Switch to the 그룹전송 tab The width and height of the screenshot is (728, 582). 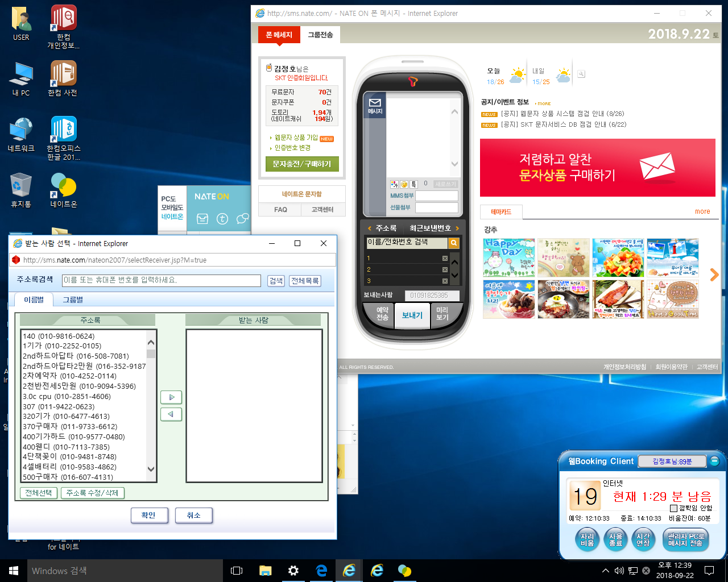coord(320,35)
